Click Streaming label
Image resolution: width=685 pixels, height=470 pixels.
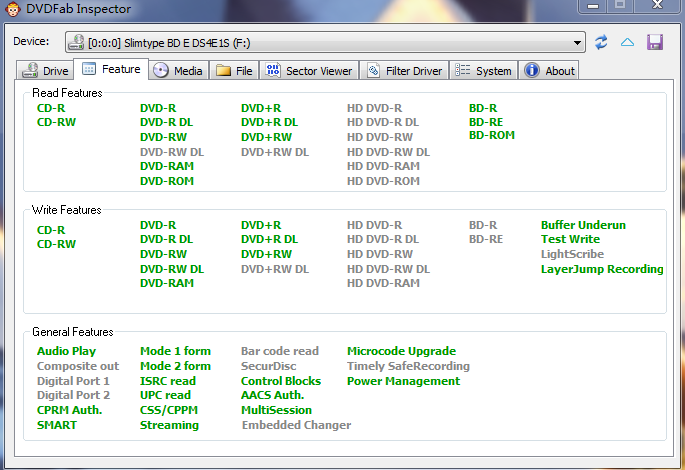(x=169, y=425)
